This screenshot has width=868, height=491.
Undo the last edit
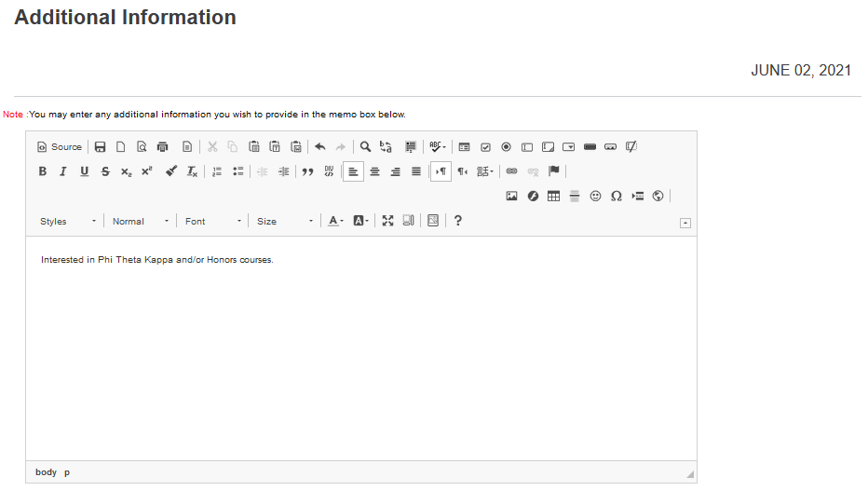(x=320, y=146)
